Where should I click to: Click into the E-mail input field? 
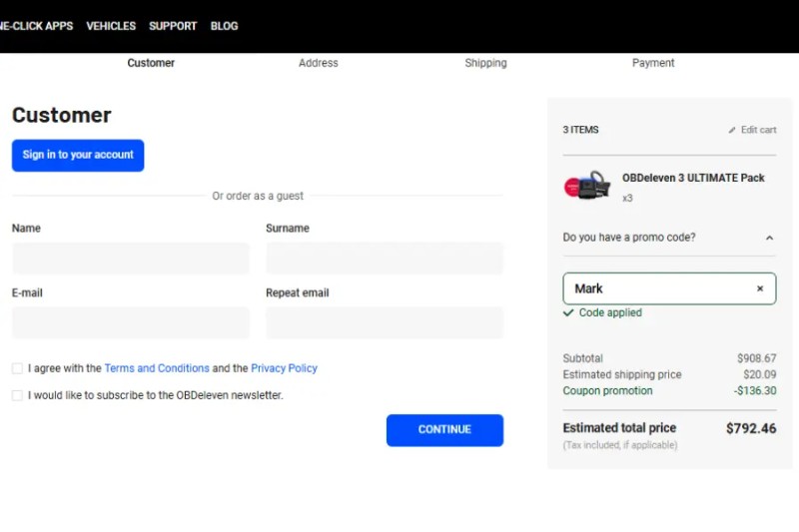[131, 322]
